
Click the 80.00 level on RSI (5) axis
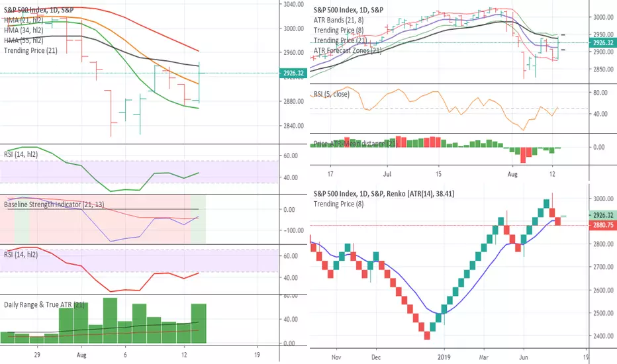(x=600, y=93)
